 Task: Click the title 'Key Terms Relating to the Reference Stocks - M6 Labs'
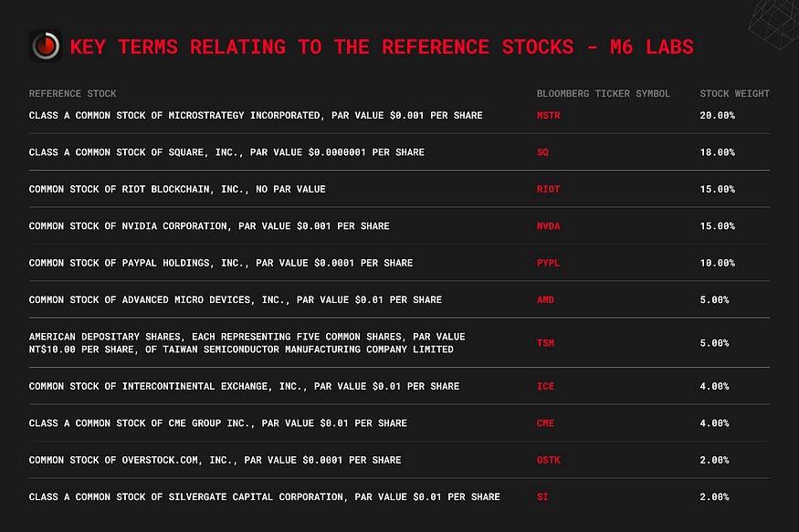tap(382, 47)
